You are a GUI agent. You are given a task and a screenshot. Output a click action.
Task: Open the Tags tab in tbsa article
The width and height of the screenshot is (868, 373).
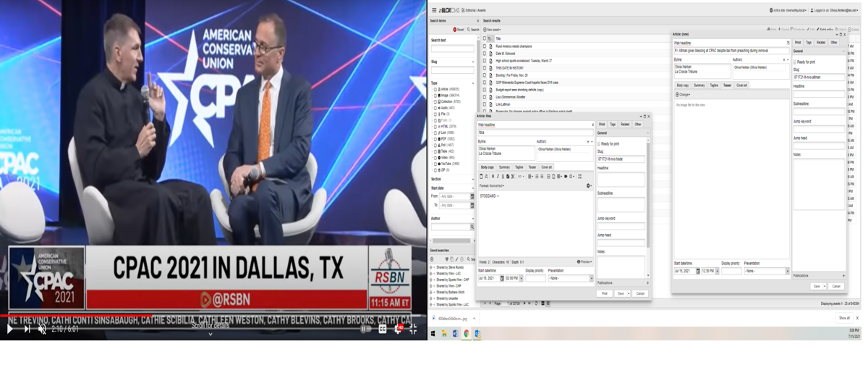pos(613,124)
